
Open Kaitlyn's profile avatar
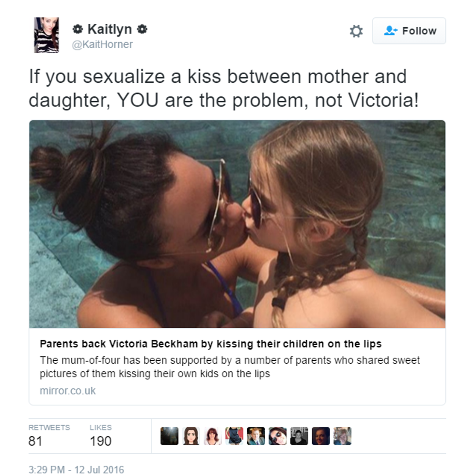pyautogui.click(x=47, y=35)
